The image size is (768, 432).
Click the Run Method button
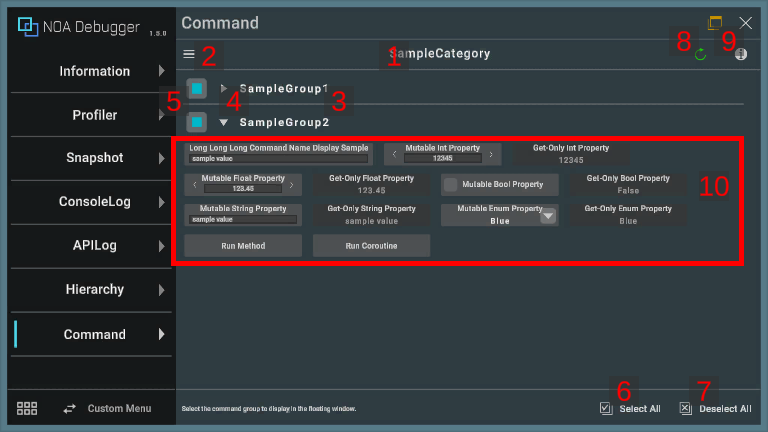coord(243,246)
